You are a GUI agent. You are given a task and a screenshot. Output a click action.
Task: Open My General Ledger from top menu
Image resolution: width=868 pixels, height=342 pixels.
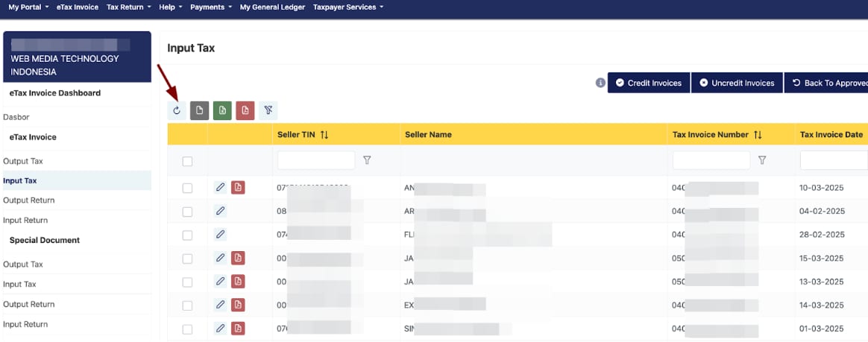[x=272, y=7]
